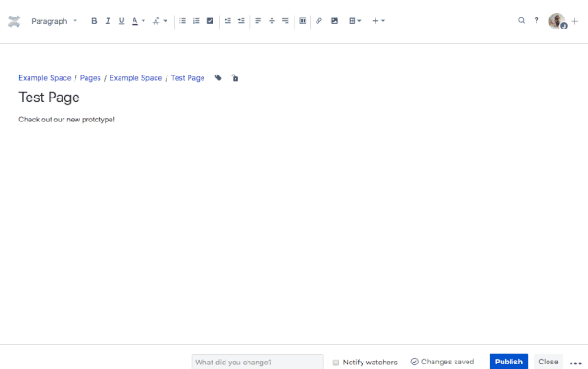Open page restrictions lock icon

click(x=235, y=77)
